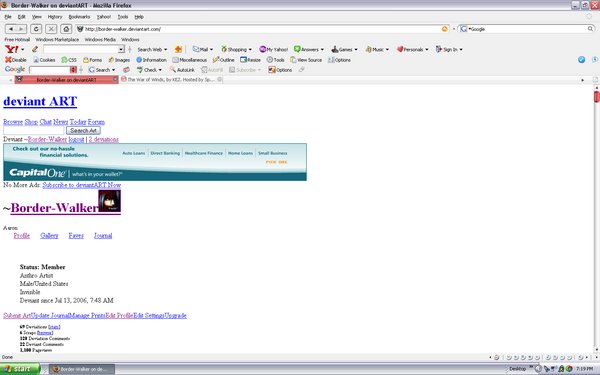
Task: Click the deviantART search text field
Action: pyautogui.click(x=34, y=130)
